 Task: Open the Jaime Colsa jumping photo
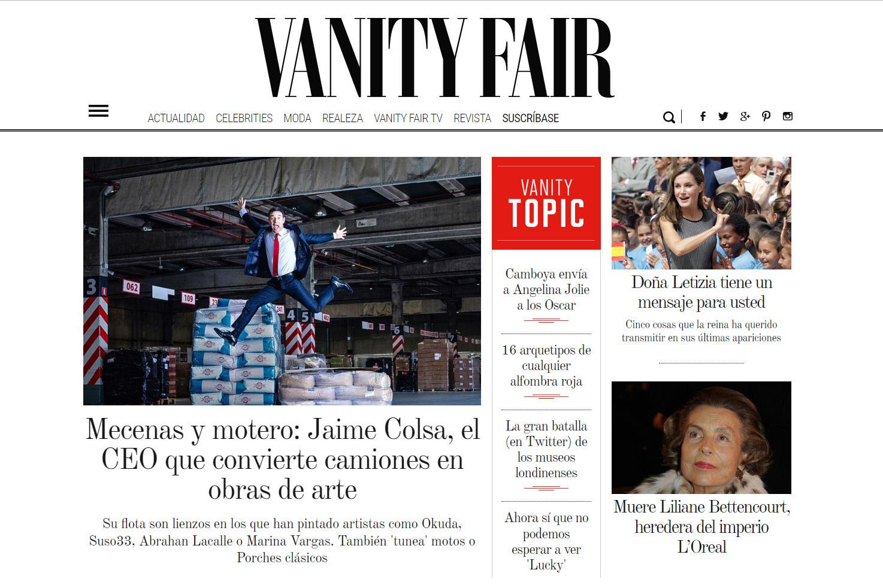point(282,281)
